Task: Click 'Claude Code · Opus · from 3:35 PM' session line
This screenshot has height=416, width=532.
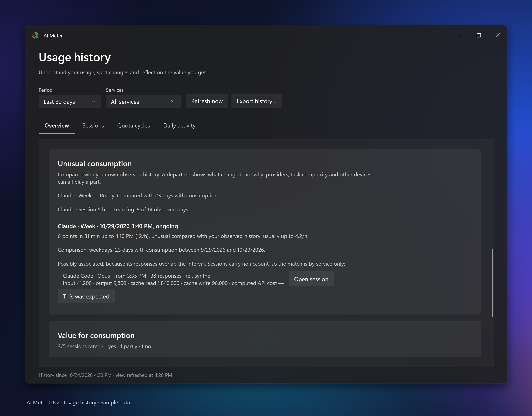Action: click(x=136, y=276)
